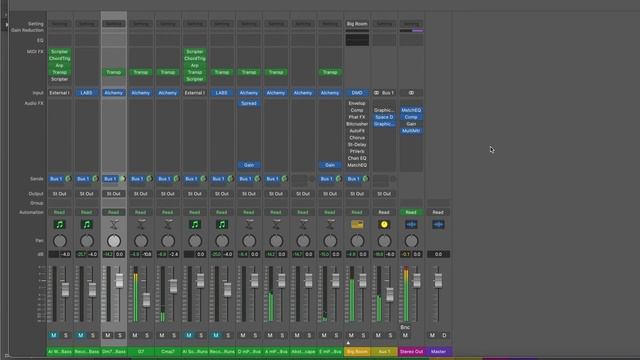Viewport: 640px width, 360px height.
Task: Solo the Dm7...Bass channel
Action: point(120,335)
